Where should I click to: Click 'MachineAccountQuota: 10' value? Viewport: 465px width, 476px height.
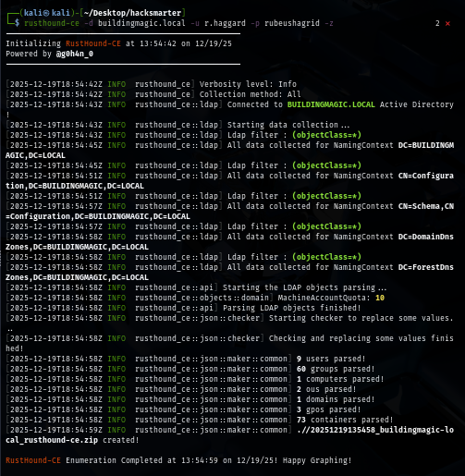[331, 298]
